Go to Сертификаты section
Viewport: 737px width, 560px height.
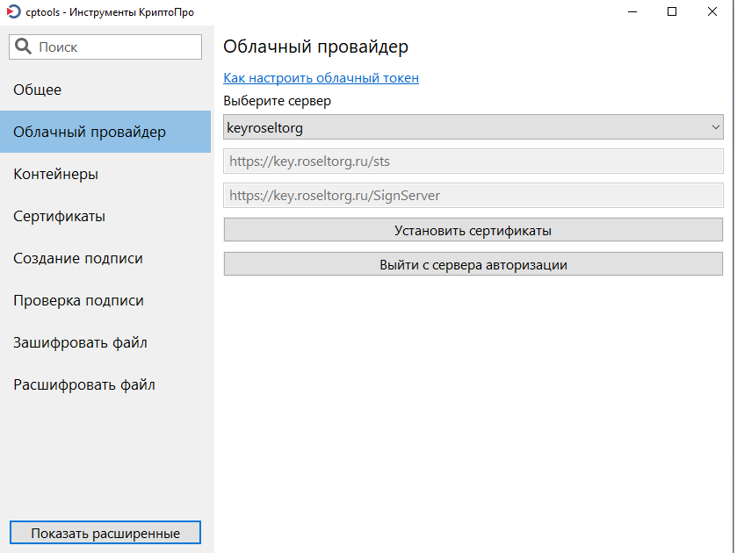pyautogui.click(x=105, y=216)
